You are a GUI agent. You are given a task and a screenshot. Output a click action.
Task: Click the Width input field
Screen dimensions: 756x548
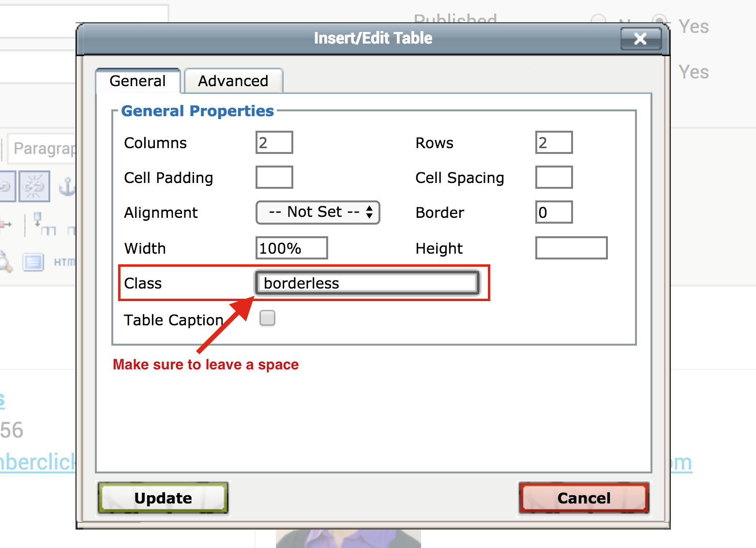291,248
